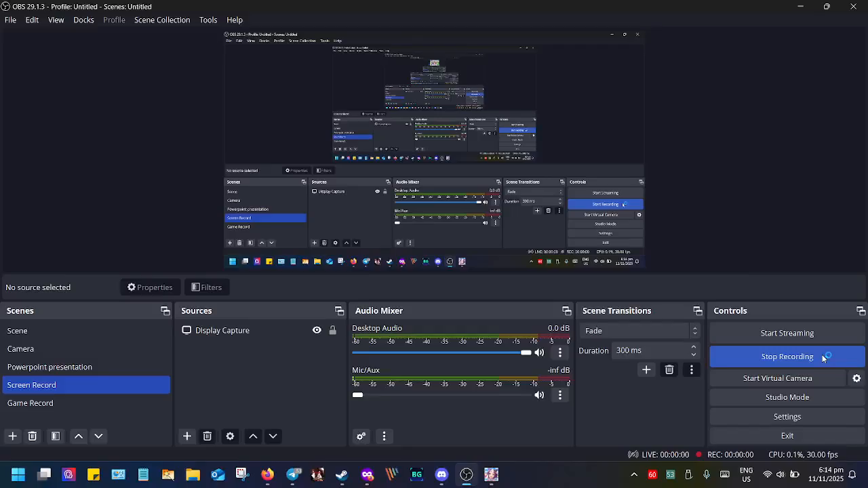Open the File menu
The height and width of the screenshot is (488, 868).
[10, 20]
